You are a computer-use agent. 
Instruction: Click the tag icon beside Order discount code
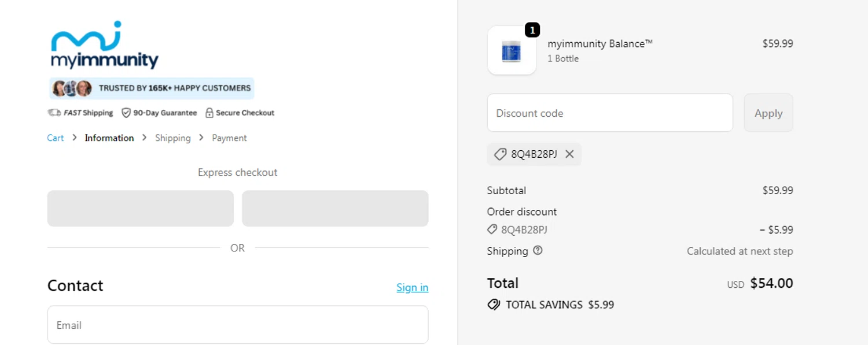[x=492, y=229]
